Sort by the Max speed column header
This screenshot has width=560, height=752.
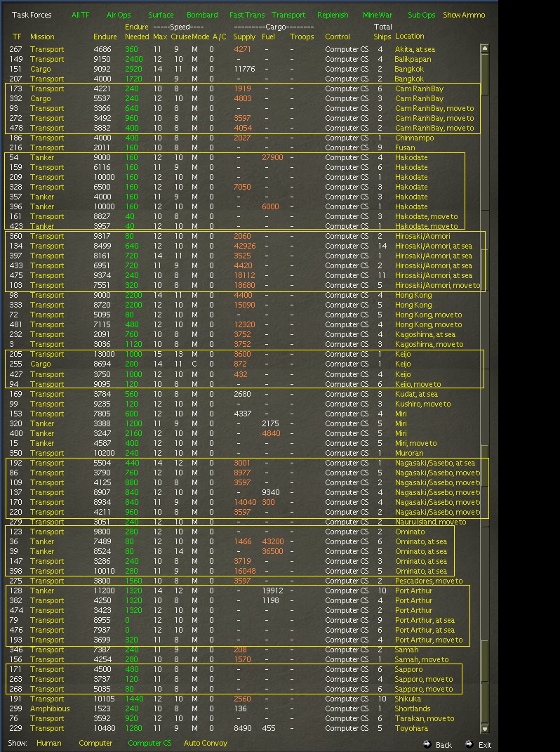[x=160, y=37]
